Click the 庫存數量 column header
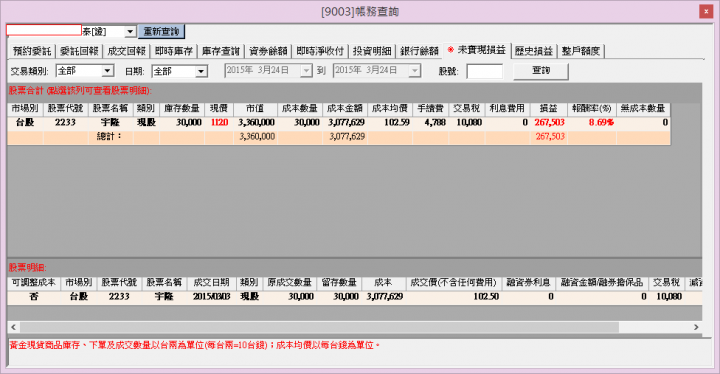Viewport: 720px width, 374px height. 182,108
